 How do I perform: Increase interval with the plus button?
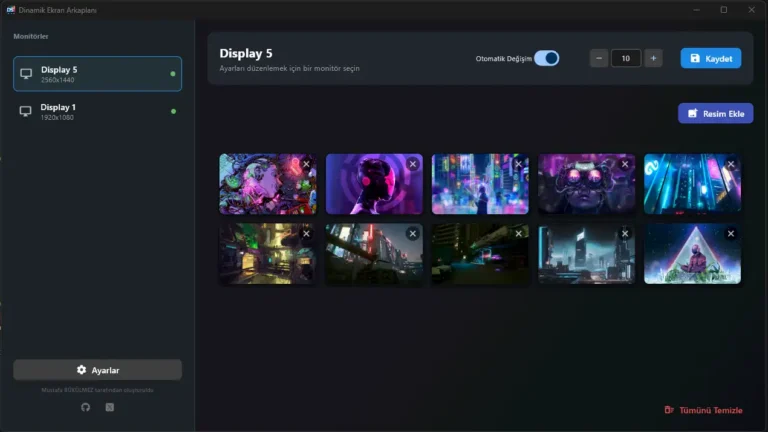tap(653, 58)
